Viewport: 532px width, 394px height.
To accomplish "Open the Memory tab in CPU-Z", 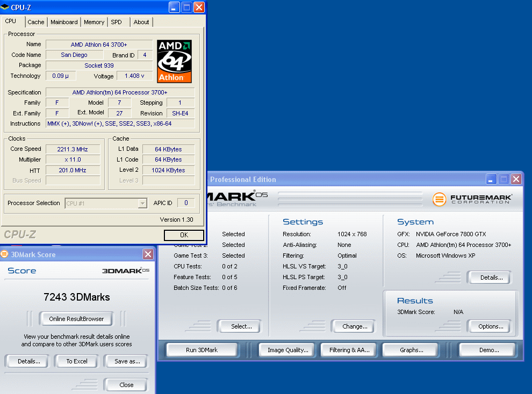I will [94, 22].
